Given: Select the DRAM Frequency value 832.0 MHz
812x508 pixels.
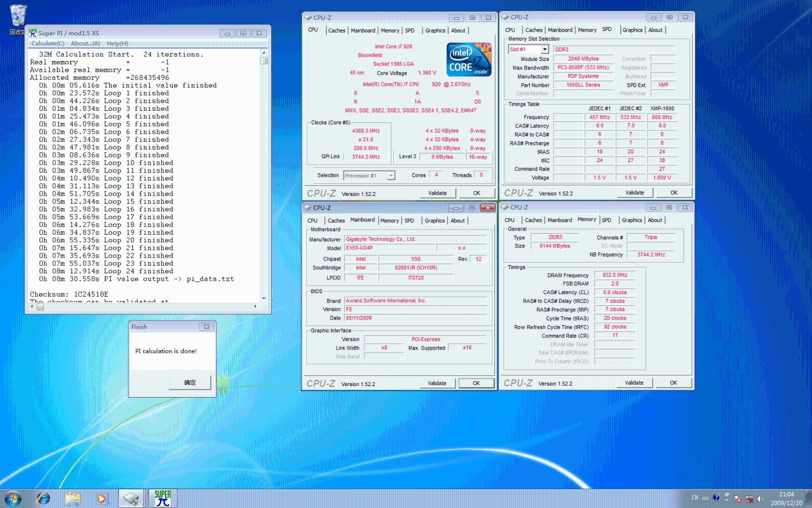Looking at the screenshot, I should pos(615,275).
